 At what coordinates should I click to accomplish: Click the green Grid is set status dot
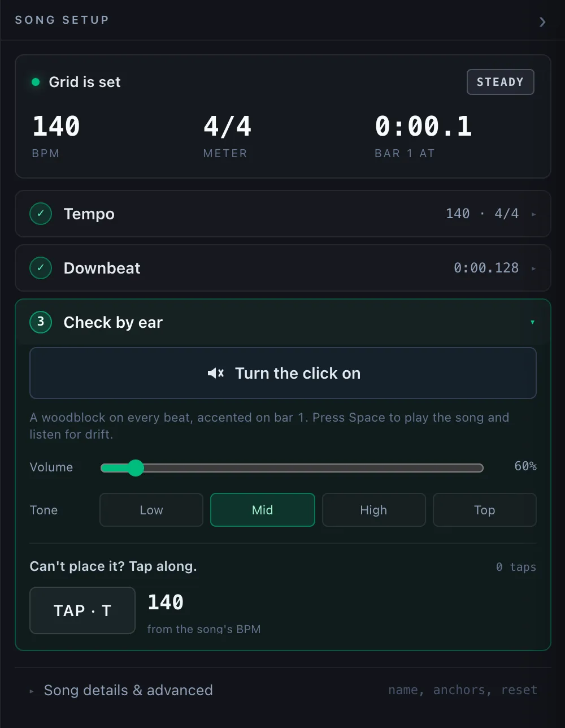pos(36,82)
